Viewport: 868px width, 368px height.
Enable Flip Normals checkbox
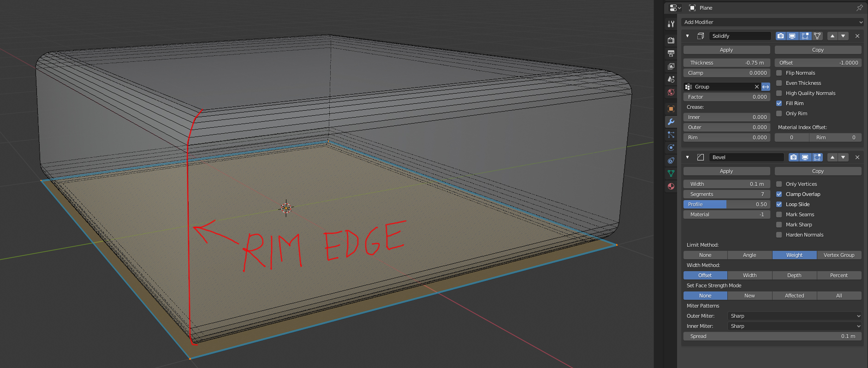click(x=779, y=73)
